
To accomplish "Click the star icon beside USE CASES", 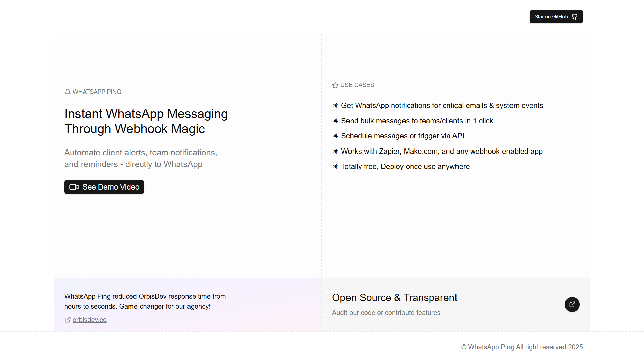I will (x=335, y=85).
